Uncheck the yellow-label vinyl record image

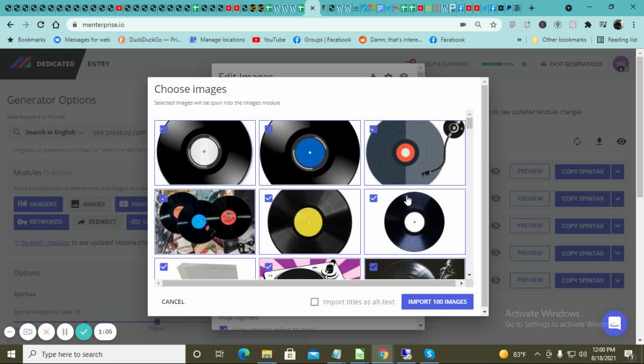click(x=268, y=198)
